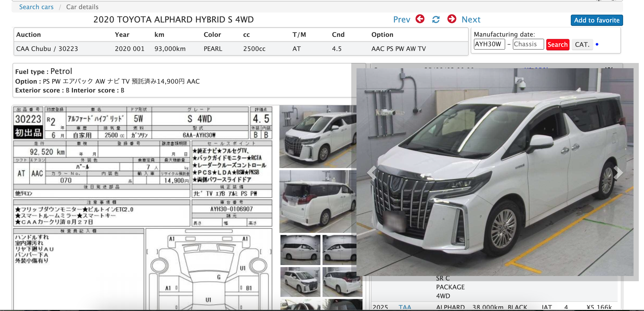Open the TAA auction link in results
Viewport: 644px width, 311px height.
405,307
